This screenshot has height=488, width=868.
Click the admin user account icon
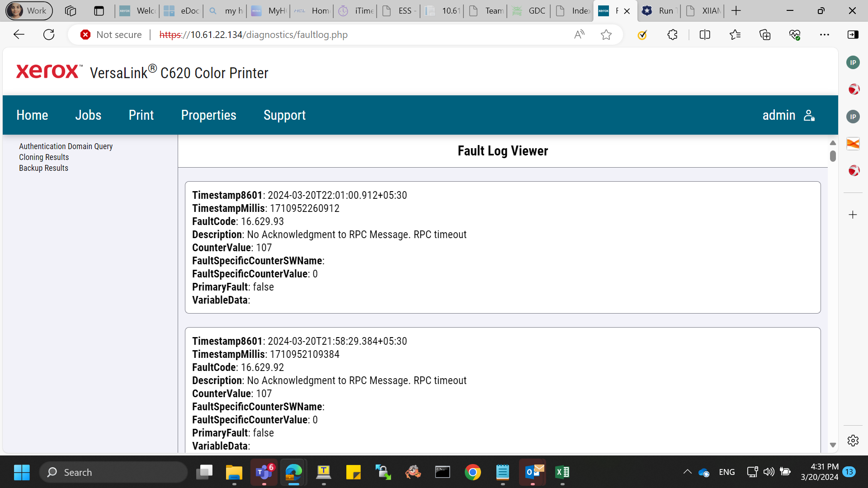809,115
